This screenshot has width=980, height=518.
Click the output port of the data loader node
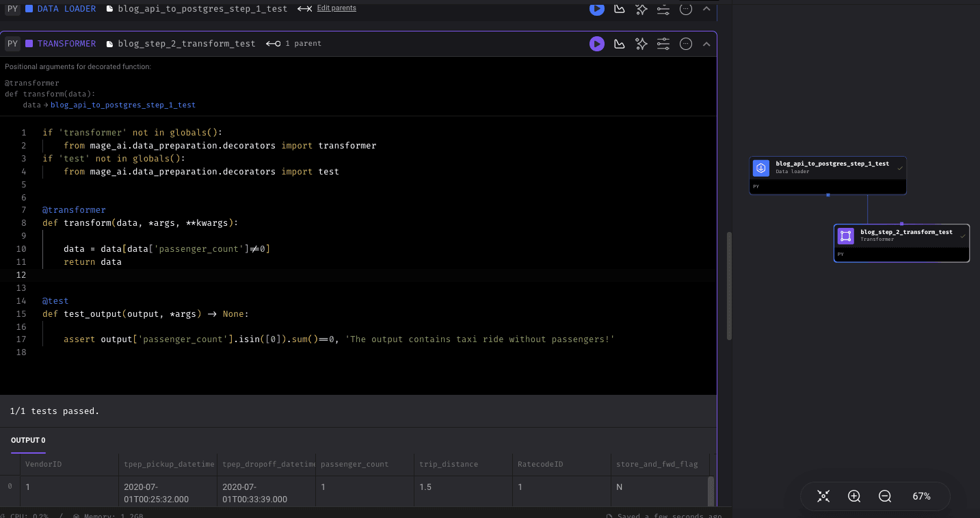pos(827,195)
